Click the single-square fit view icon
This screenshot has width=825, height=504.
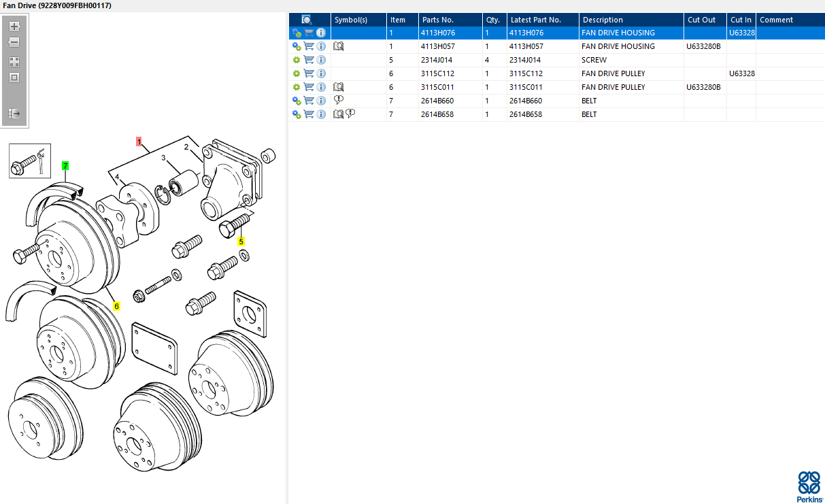click(x=14, y=78)
